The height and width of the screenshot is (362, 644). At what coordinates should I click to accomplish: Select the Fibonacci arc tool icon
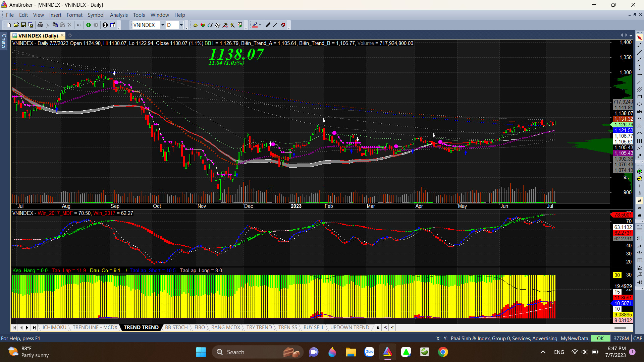point(640,253)
